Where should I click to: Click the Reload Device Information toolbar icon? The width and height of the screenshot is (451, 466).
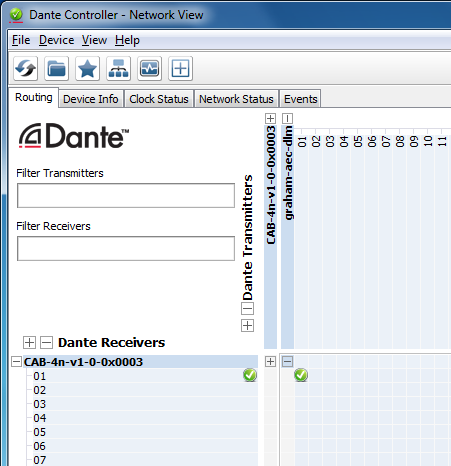click(x=26, y=69)
